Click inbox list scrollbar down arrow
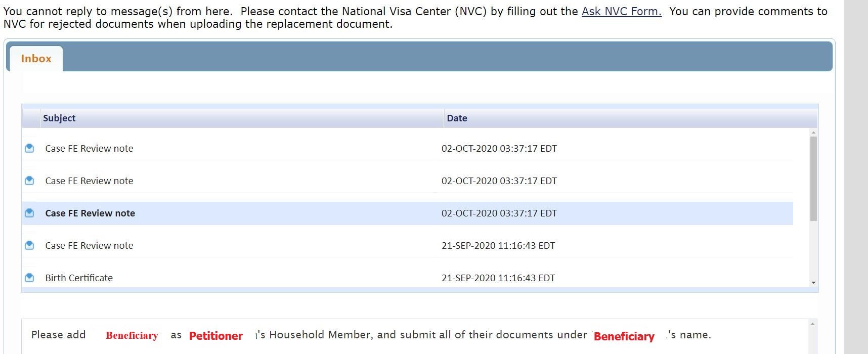The image size is (868, 354). pyautogui.click(x=813, y=283)
